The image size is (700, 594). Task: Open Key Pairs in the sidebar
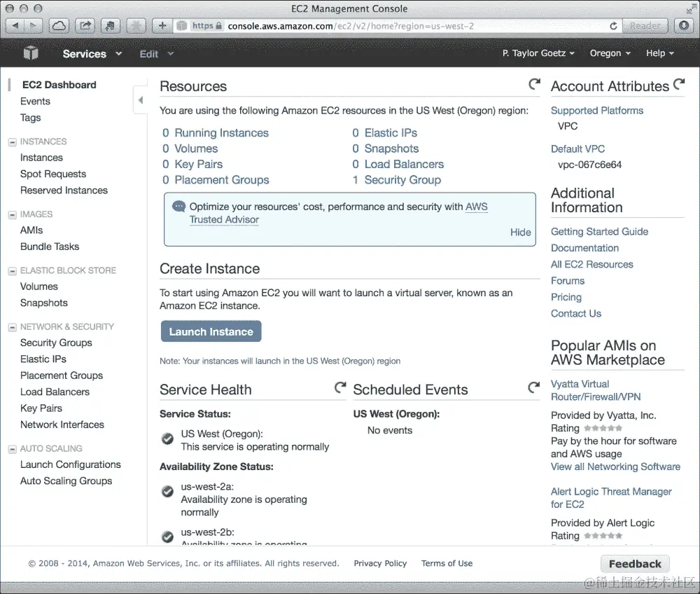41,408
